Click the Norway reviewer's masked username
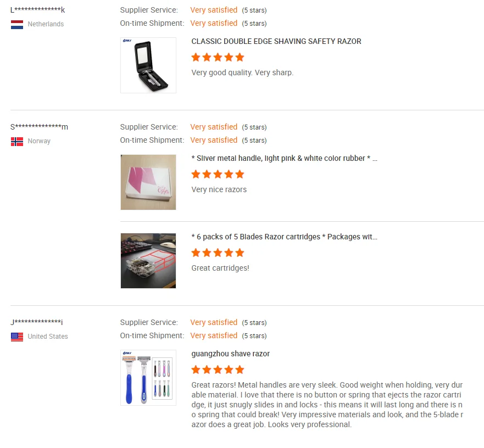The width and height of the screenshot is (484, 448). pyautogui.click(x=39, y=127)
